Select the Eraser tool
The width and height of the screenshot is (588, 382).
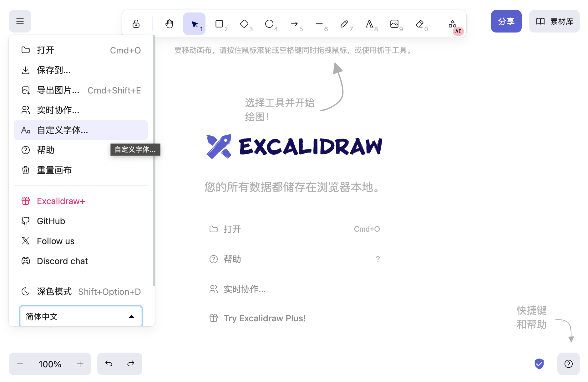[419, 24]
